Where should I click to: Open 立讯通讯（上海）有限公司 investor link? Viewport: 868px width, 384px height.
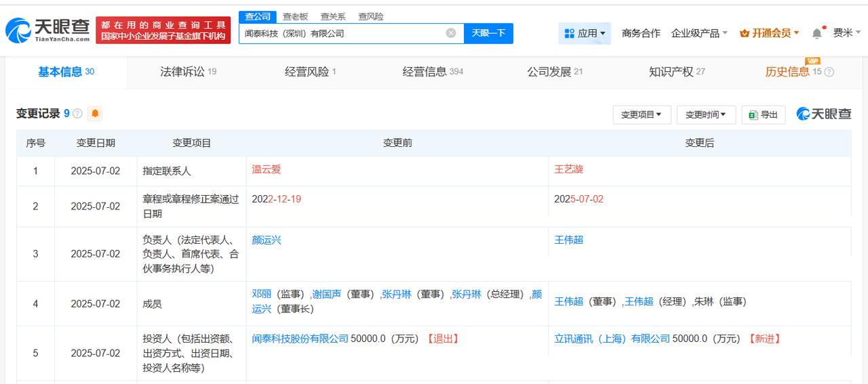pyautogui.click(x=612, y=339)
